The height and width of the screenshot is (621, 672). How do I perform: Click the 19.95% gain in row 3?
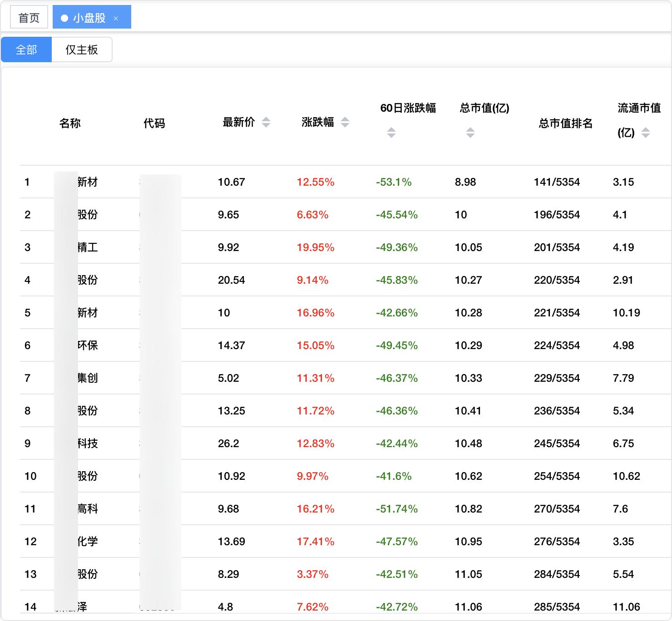point(316,247)
